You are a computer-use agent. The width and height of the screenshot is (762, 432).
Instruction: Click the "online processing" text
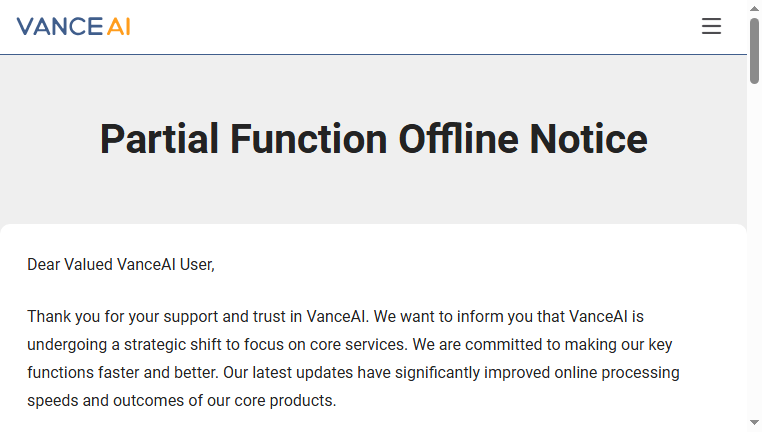617,373
